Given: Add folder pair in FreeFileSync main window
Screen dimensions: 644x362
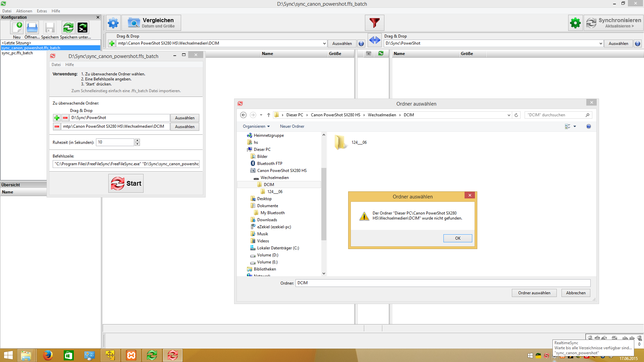Looking at the screenshot, I should pos(112,44).
